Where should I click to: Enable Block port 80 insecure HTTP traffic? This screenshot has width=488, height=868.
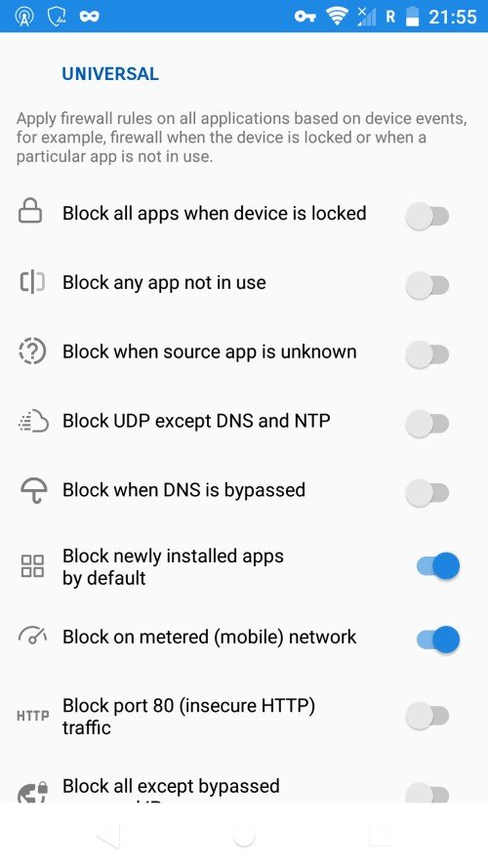pyautogui.click(x=427, y=716)
